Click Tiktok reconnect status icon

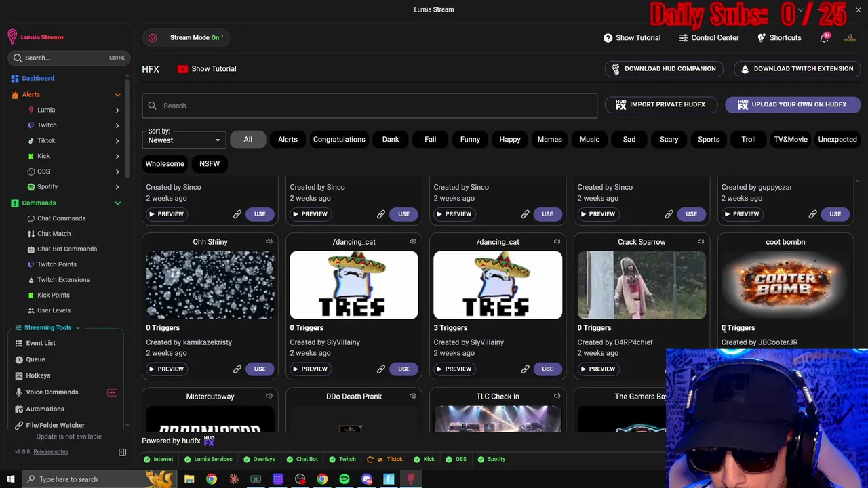click(370, 459)
